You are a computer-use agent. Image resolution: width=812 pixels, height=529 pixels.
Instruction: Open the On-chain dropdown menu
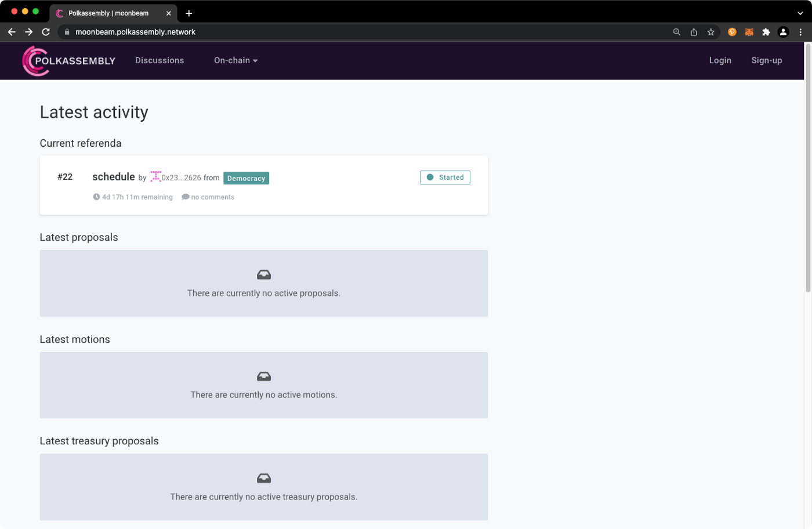pos(235,60)
